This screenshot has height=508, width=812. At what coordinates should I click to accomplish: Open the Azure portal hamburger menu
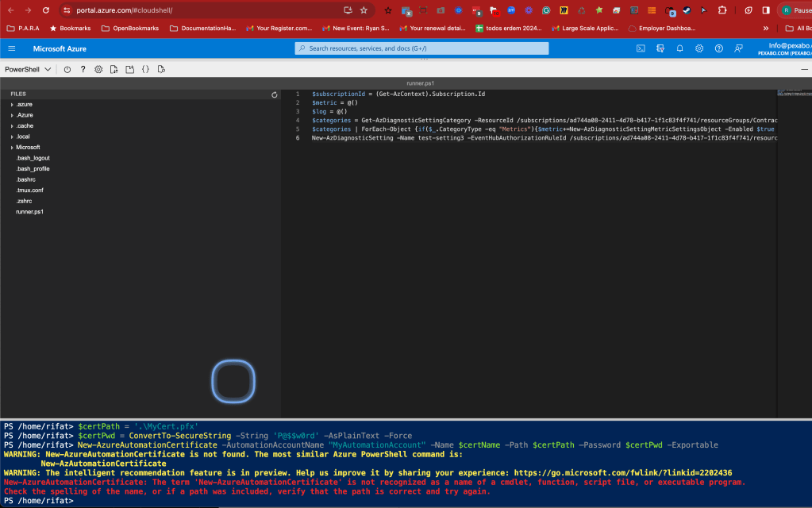(12, 48)
